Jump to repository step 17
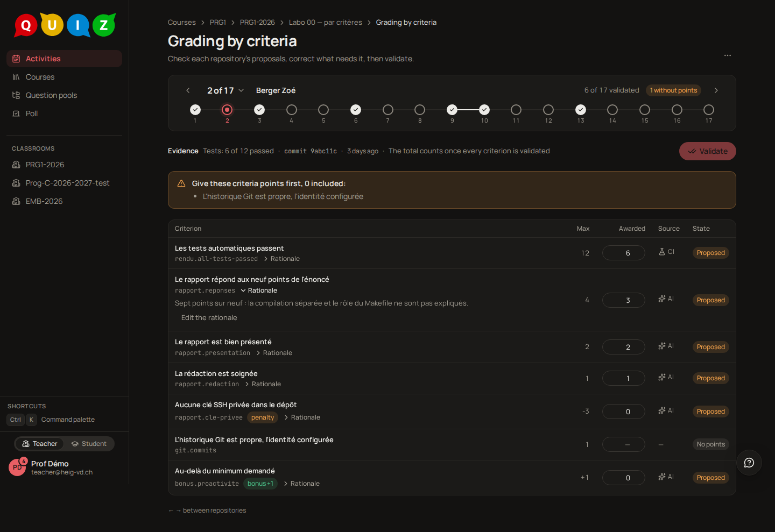The image size is (775, 532). click(709, 110)
